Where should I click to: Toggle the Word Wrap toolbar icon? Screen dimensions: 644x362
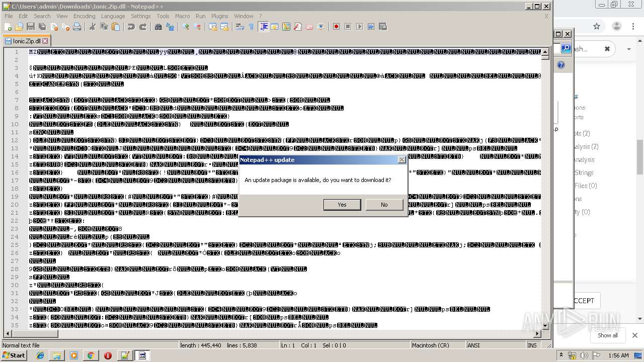(240, 27)
